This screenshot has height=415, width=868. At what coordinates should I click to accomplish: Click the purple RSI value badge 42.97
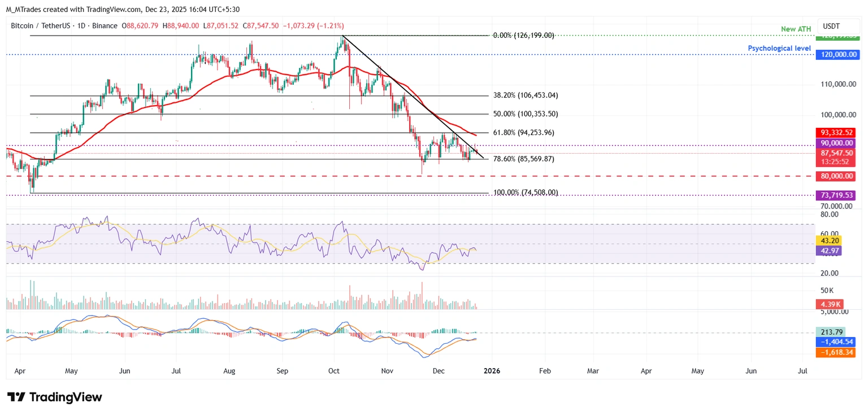click(x=830, y=250)
